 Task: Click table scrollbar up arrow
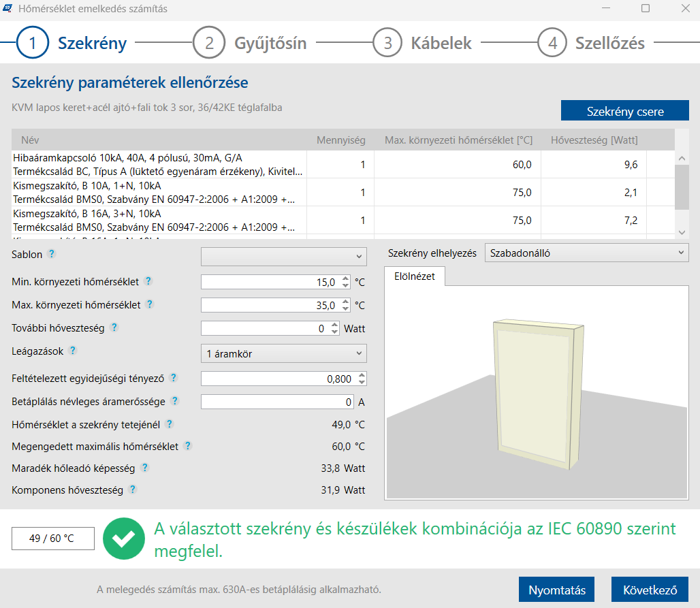pyautogui.click(x=682, y=158)
